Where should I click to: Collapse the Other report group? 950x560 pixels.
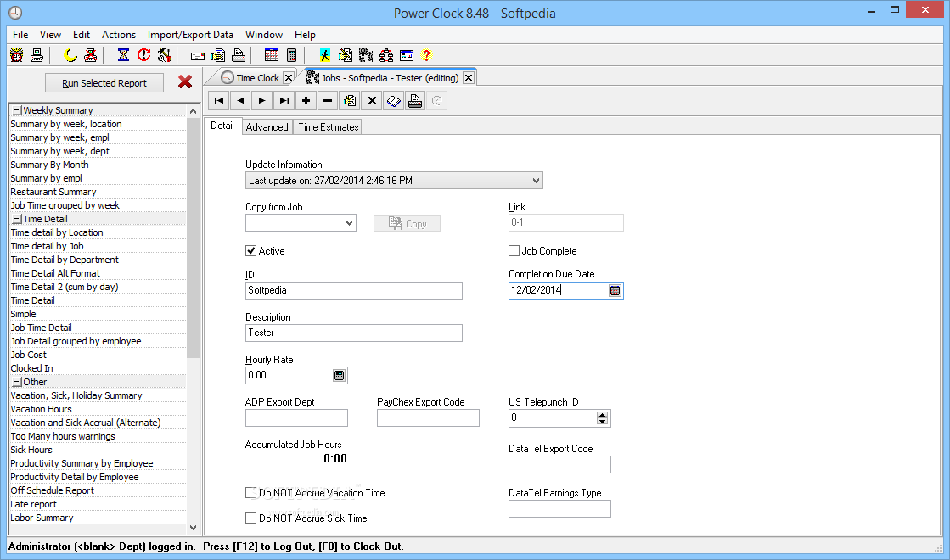(x=17, y=382)
